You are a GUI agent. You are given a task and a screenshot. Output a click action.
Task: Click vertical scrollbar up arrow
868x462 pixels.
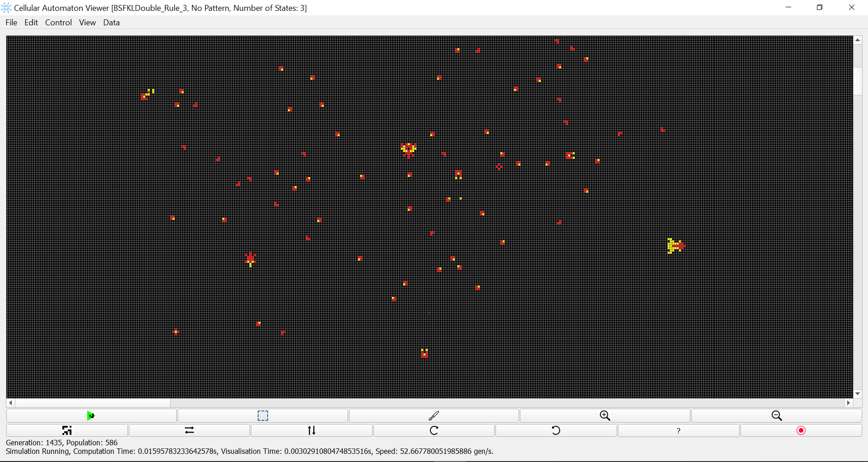pos(858,40)
